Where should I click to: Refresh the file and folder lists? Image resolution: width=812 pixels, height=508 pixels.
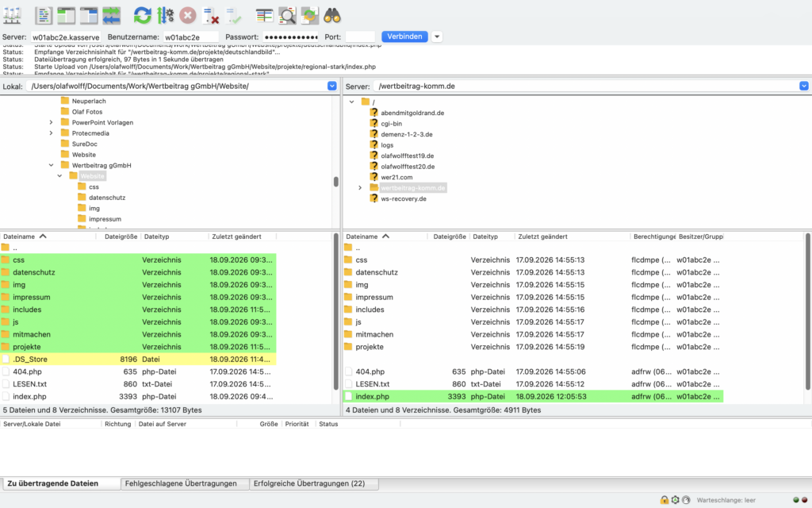point(143,16)
